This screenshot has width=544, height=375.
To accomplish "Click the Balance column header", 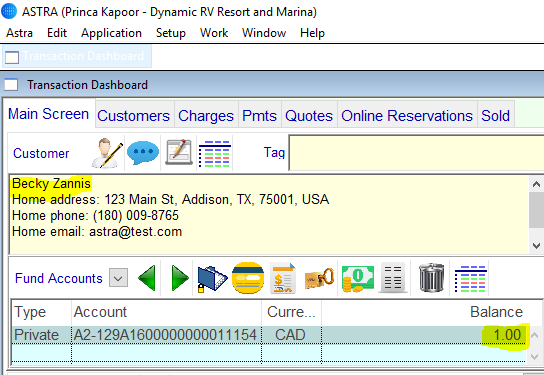I will tap(423, 312).
